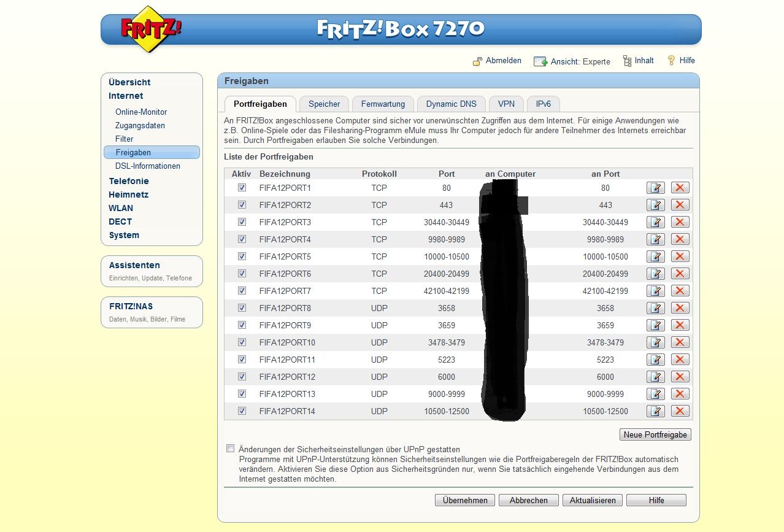Viewport: 784px width, 532px height.
Task: Open DSL-Informationen in the sidebar
Action: click(148, 166)
